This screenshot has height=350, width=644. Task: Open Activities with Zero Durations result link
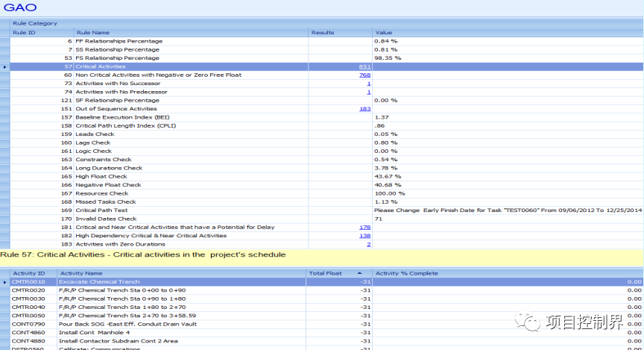(x=369, y=244)
